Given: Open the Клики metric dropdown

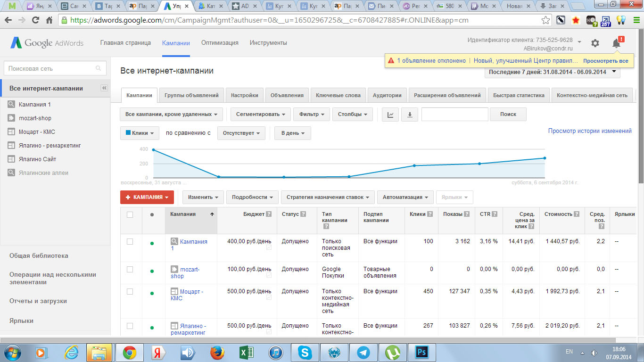Looking at the screenshot, I should point(140,133).
